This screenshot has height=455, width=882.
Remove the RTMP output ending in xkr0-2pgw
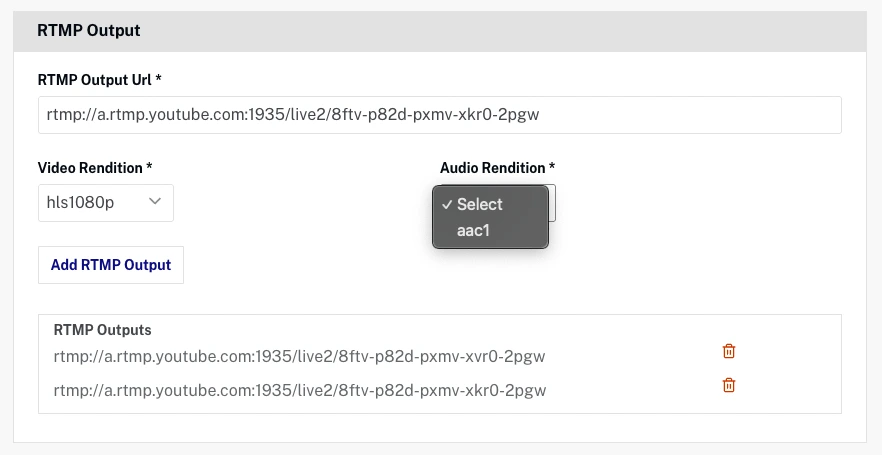tap(729, 385)
